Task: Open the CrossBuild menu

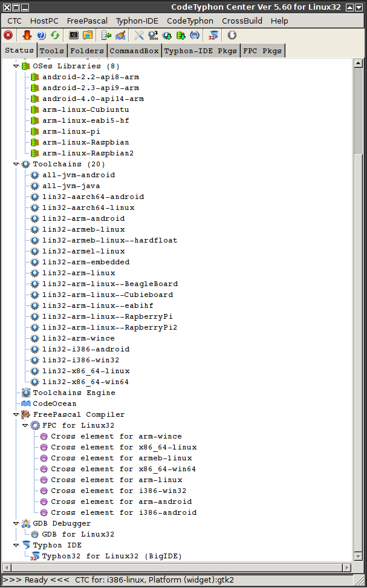Action: [x=242, y=21]
